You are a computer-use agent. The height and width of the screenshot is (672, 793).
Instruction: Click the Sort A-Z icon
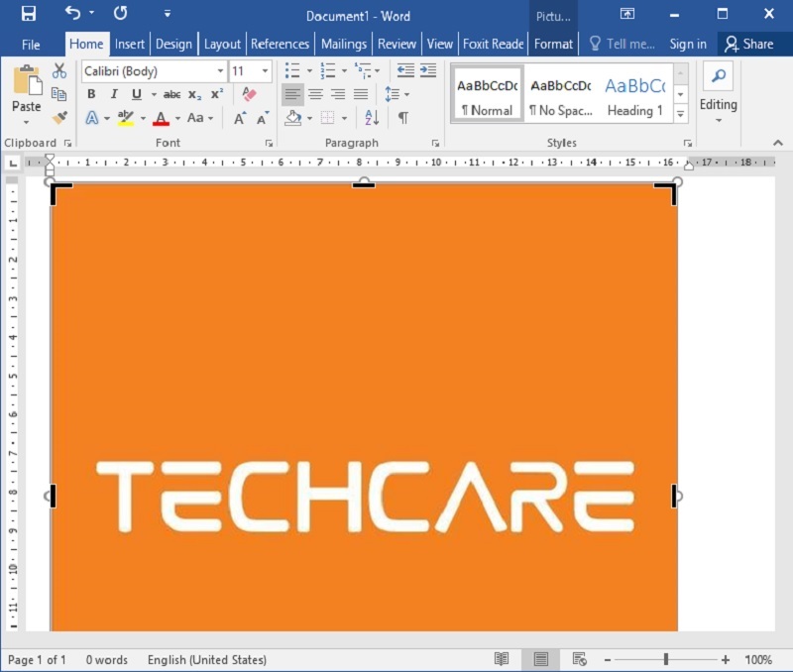point(372,117)
